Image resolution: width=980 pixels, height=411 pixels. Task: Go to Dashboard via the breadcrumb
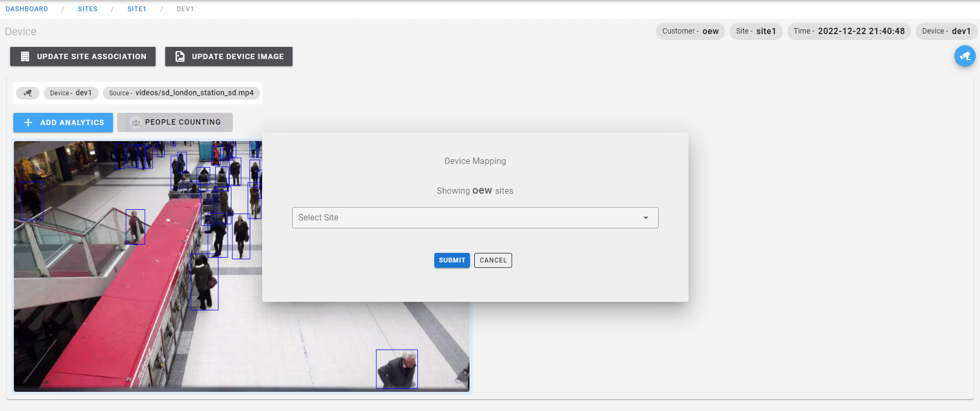click(x=27, y=9)
